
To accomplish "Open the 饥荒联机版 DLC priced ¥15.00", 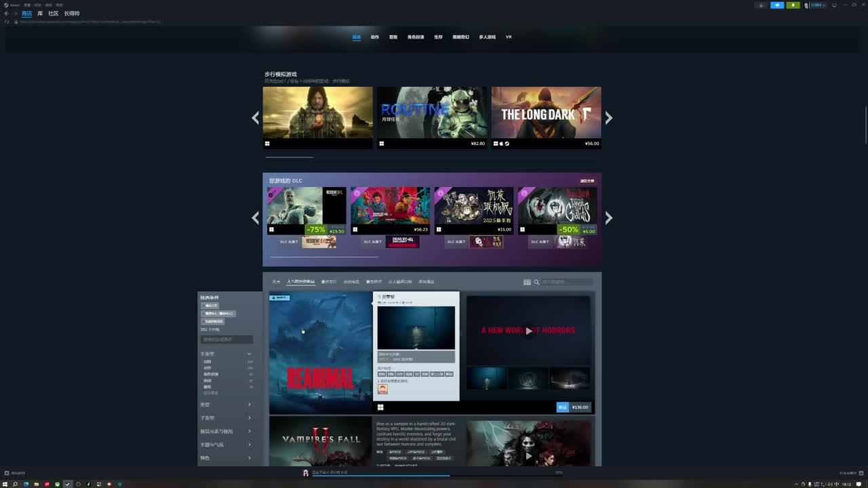I will point(474,211).
